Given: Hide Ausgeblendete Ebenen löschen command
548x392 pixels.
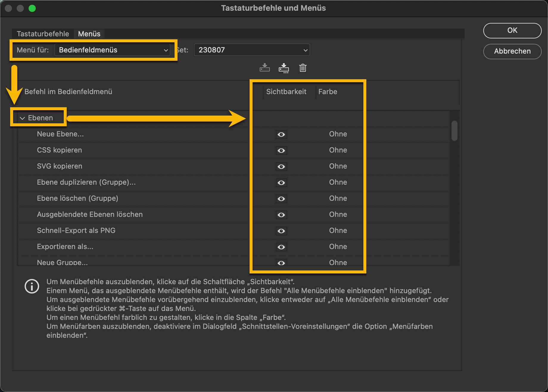Looking at the screenshot, I should [281, 215].
